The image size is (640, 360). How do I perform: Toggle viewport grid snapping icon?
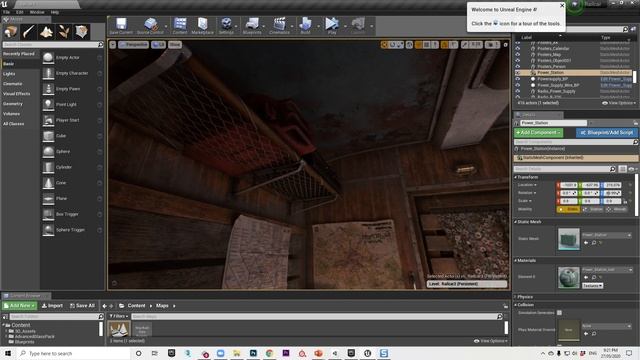point(418,44)
